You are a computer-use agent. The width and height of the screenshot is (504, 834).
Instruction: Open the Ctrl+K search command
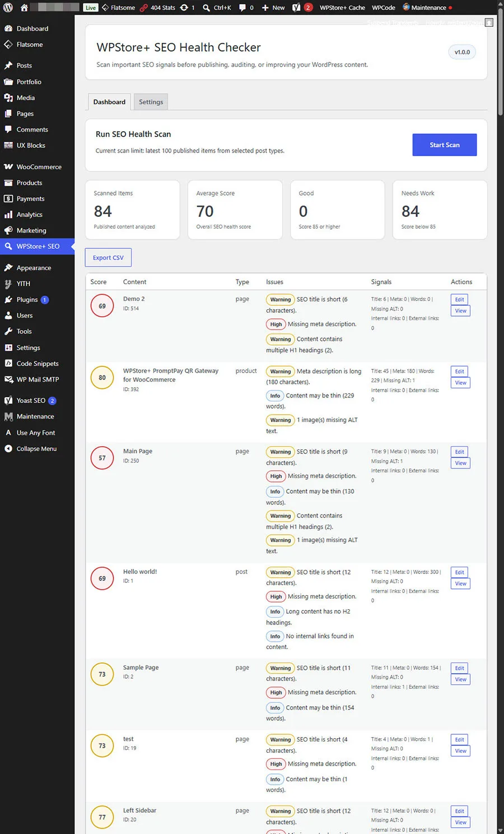click(217, 8)
